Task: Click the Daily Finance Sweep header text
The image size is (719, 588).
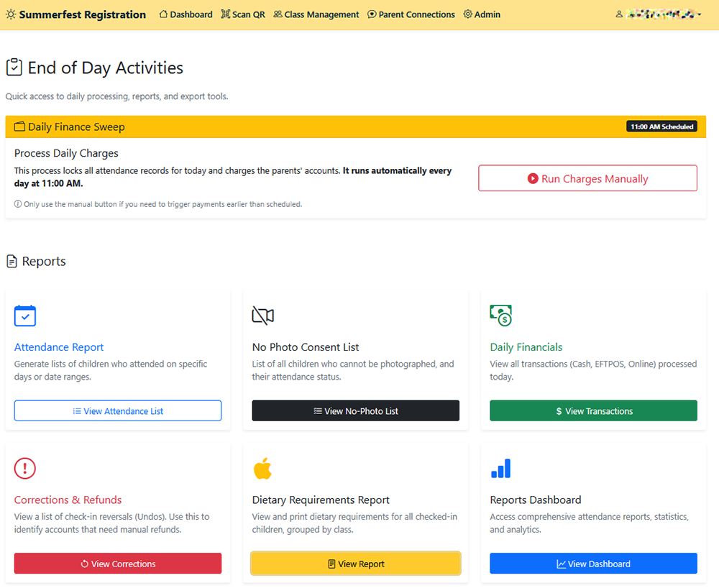Action: 76,127
